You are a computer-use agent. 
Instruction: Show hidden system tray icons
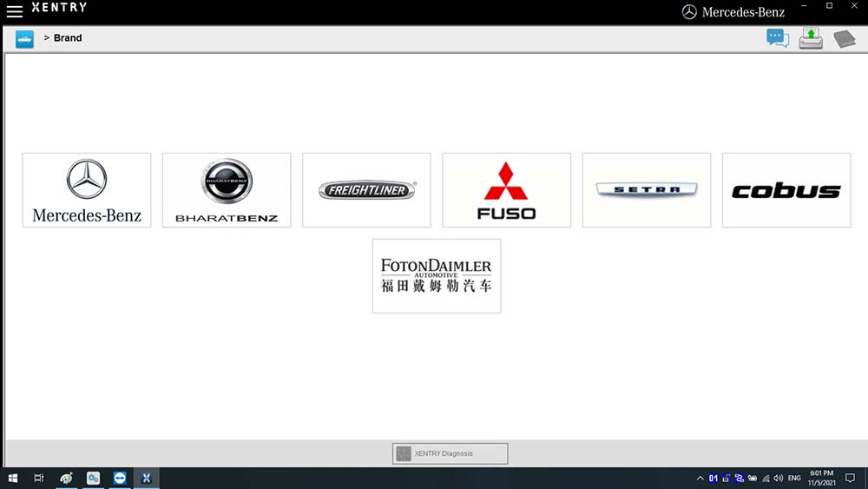pyautogui.click(x=700, y=478)
